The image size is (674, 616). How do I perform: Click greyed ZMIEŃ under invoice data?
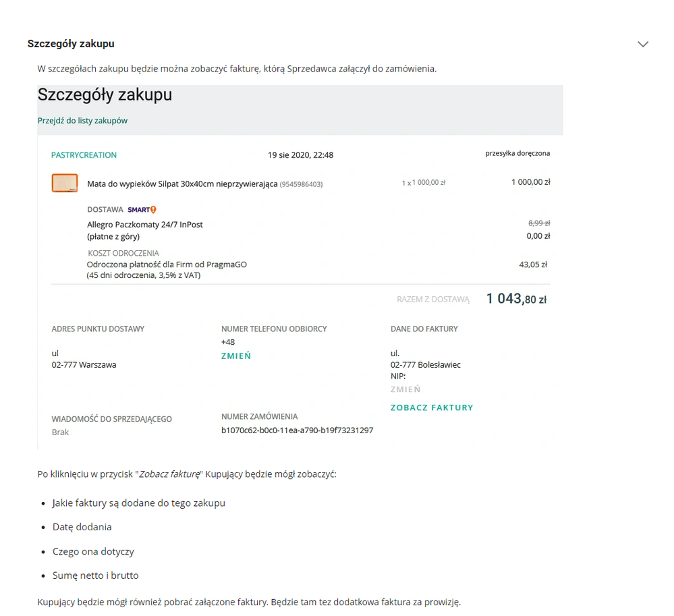(405, 389)
